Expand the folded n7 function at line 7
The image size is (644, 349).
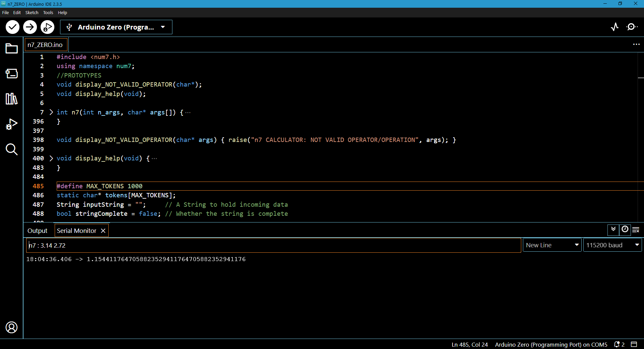click(51, 112)
